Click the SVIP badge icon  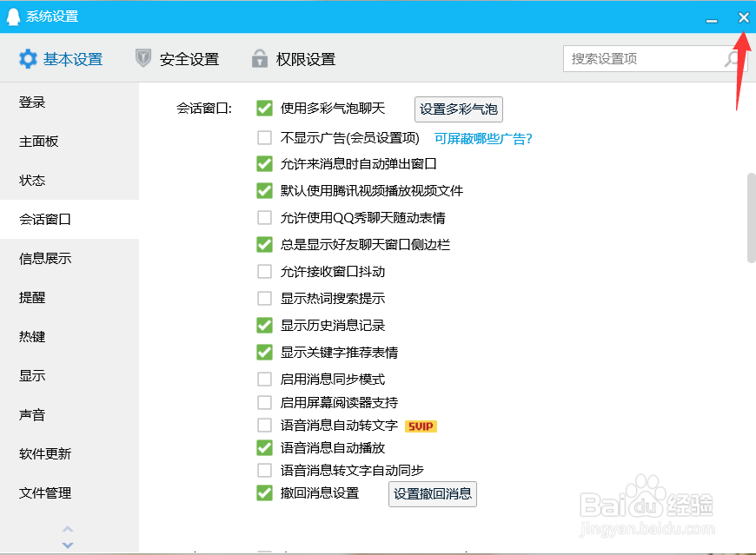tap(421, 426)
